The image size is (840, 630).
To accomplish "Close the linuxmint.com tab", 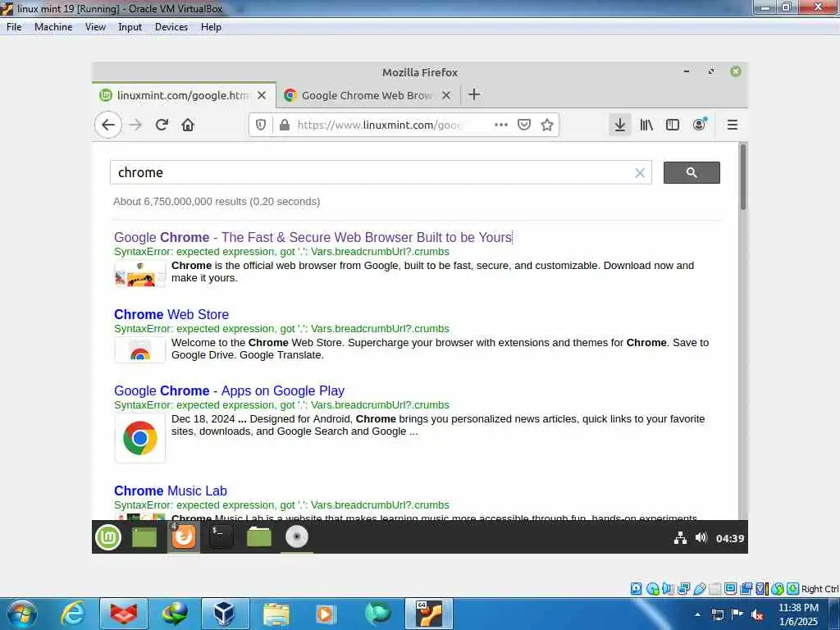I will [x=262, y=95].
